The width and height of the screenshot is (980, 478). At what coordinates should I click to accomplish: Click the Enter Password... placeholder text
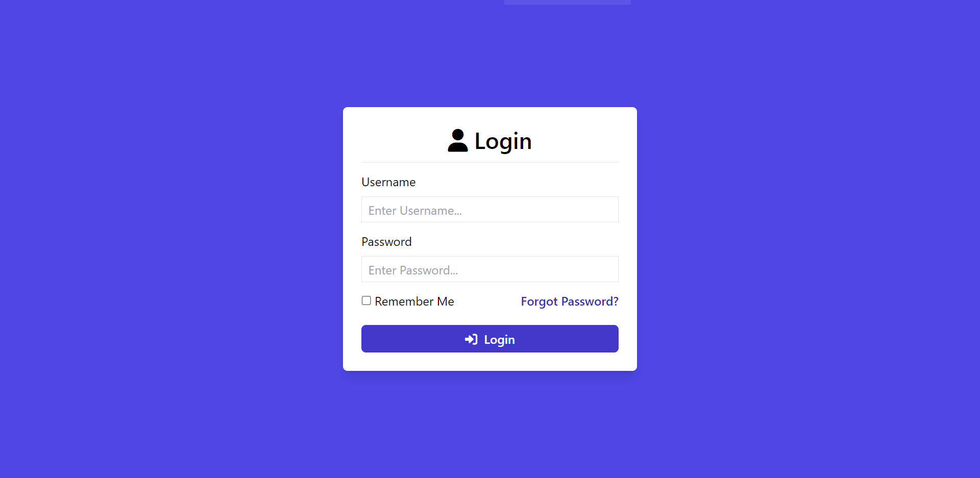click(x=413, y=270)
